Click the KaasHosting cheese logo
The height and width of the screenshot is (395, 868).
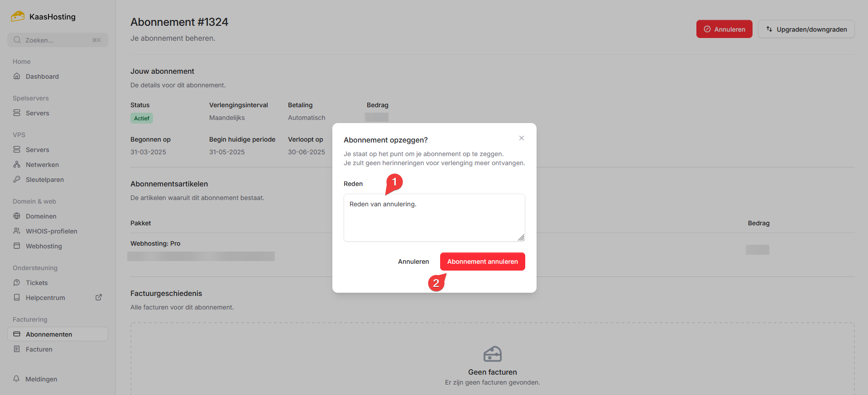tap(18, 17)
